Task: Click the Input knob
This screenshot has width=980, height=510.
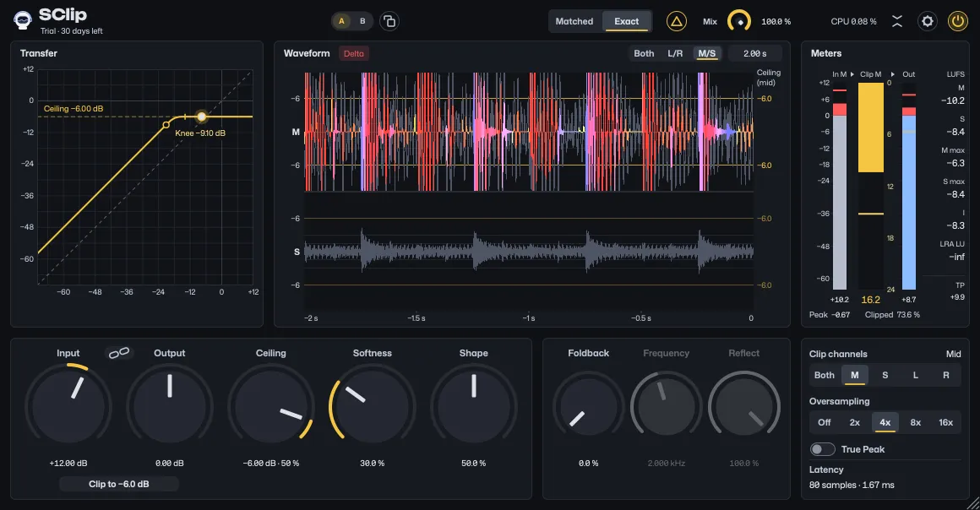Action: tap(68, 407)
